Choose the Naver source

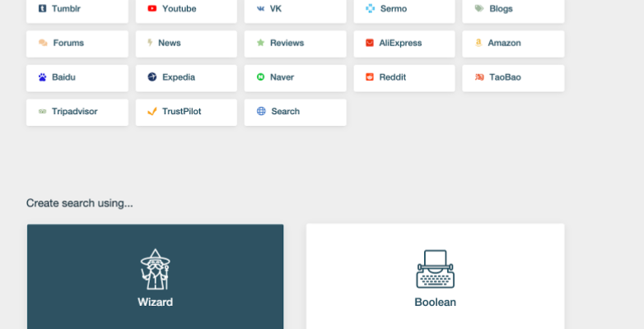point(296,78)
